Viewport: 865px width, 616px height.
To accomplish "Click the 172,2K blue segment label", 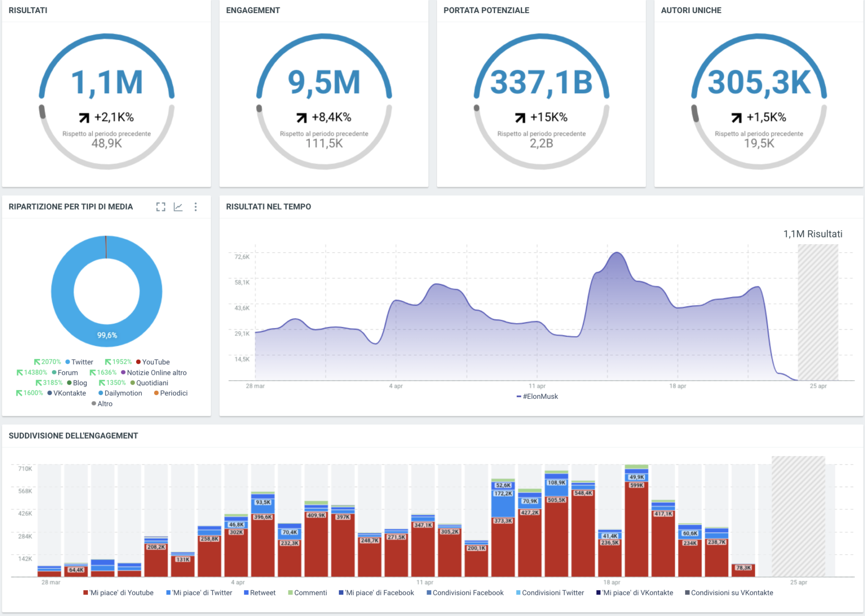I will pyautogui.click(x=503, y=493).
